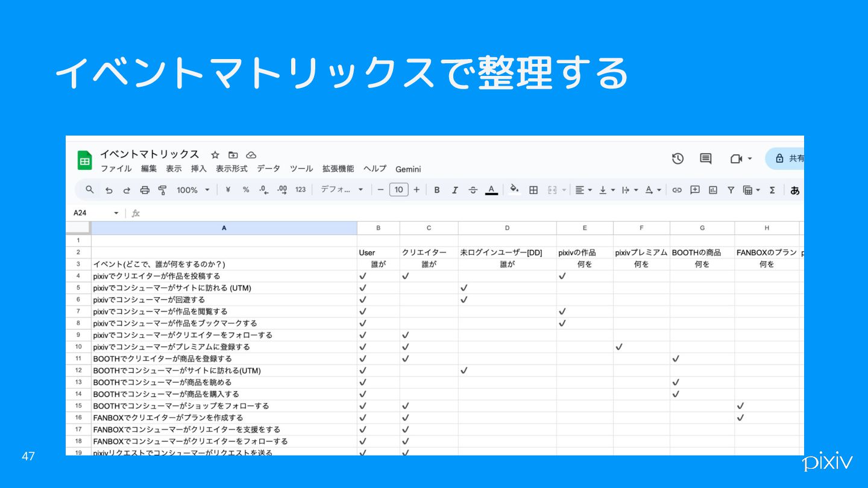Select cell 未ログインユーザー[DD]

coord(507,253)
